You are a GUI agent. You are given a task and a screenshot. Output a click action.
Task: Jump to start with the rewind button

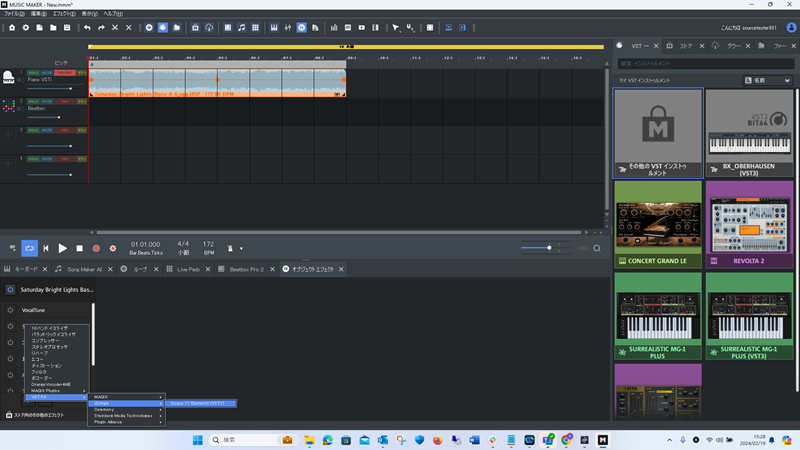tap(46, 248)
